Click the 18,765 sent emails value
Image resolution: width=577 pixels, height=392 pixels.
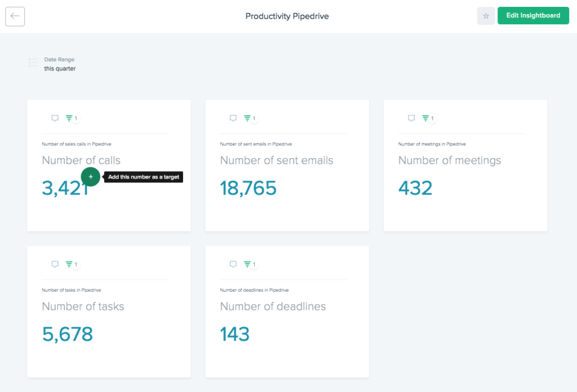[248, 188]
